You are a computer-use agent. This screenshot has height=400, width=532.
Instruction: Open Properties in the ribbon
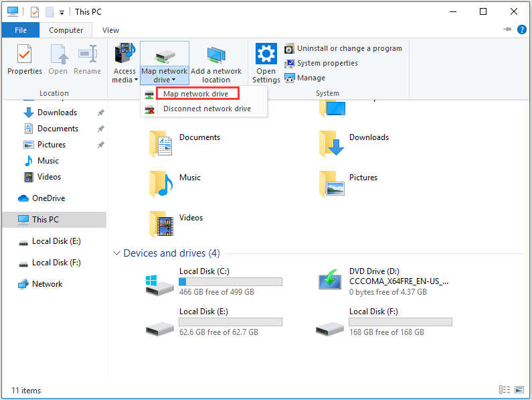25,60
